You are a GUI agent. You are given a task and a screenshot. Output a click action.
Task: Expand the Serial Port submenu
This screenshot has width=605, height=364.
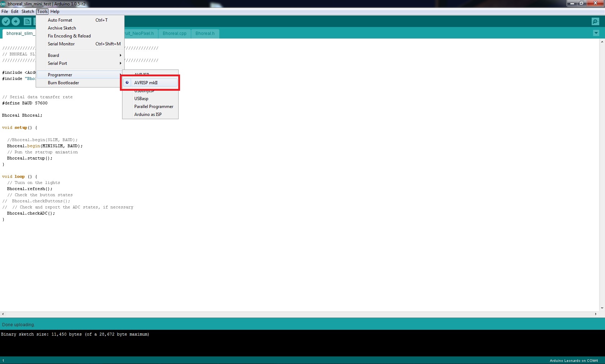[x=80, y=63]
